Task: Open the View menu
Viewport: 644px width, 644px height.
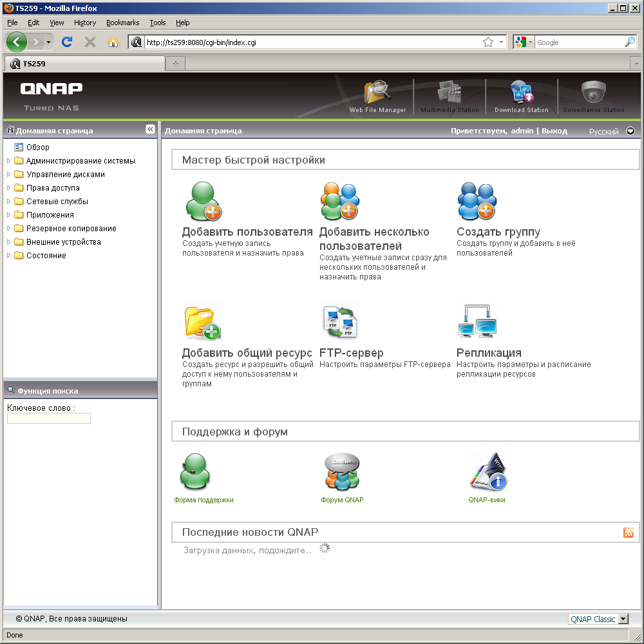Action: [x=57, y=23]
